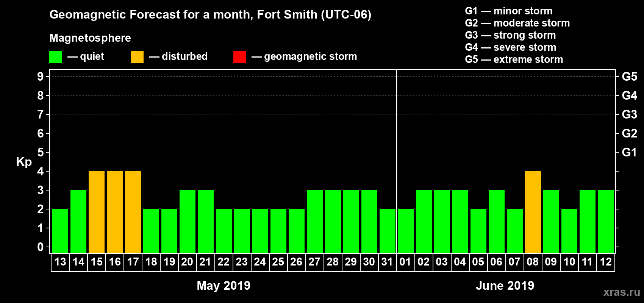Click the date label 09
The image size is (644, 303).
pos(551,262)
